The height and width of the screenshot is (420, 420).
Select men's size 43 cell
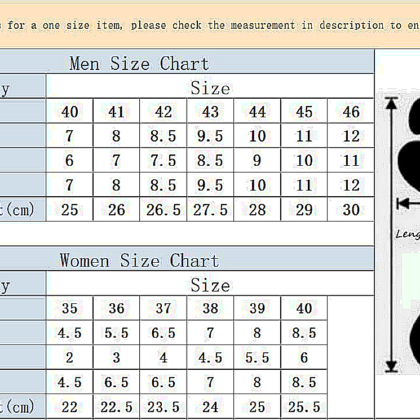(210, 111)
